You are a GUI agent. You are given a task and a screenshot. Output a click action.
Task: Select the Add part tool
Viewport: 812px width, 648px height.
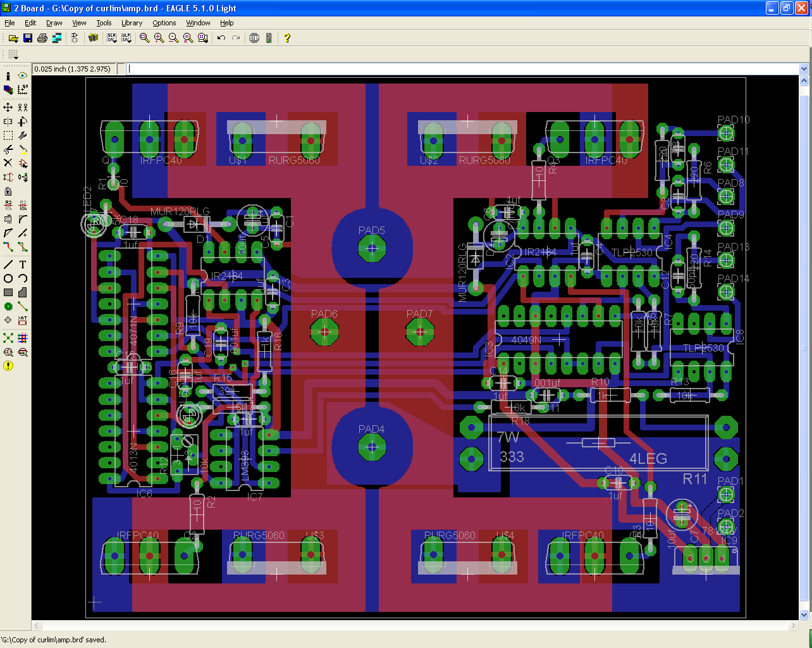23,163
